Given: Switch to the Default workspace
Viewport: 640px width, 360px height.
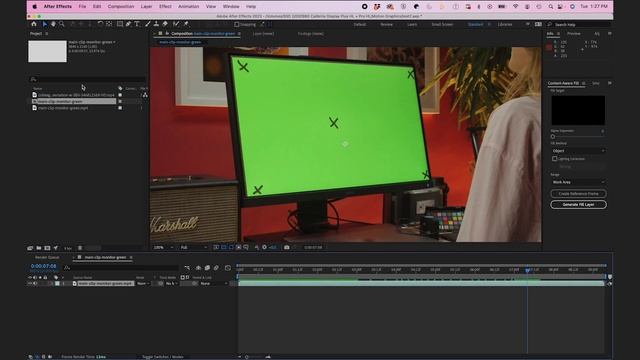Looking at the screenshot, I should pos(360,24).
